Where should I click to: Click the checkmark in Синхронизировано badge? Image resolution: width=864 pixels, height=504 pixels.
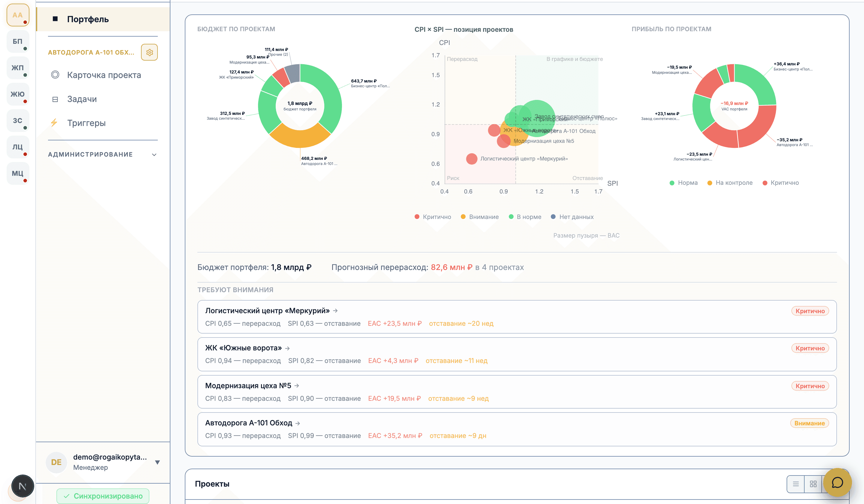point(67,496)
